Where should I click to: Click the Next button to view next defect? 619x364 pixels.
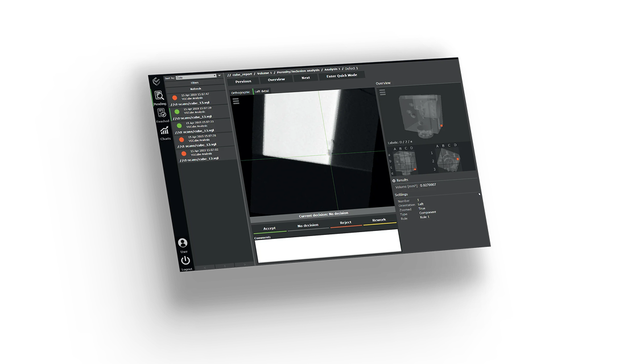click(x=305, y=77)
